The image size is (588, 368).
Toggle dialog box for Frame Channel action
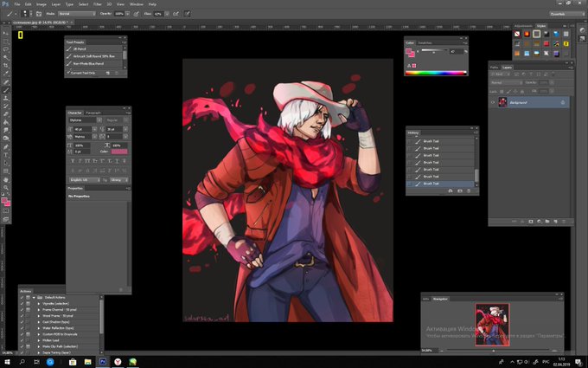[28, 310]
